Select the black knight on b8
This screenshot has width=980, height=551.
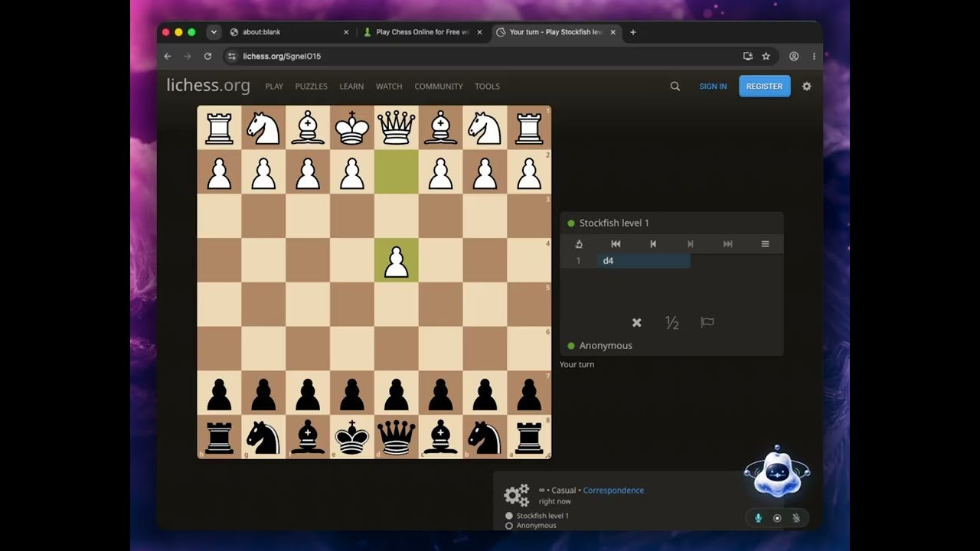(485, 437)
